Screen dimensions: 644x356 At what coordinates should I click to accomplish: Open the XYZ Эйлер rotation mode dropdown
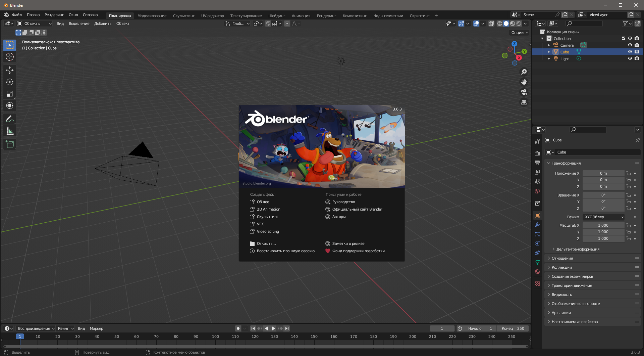604,217
